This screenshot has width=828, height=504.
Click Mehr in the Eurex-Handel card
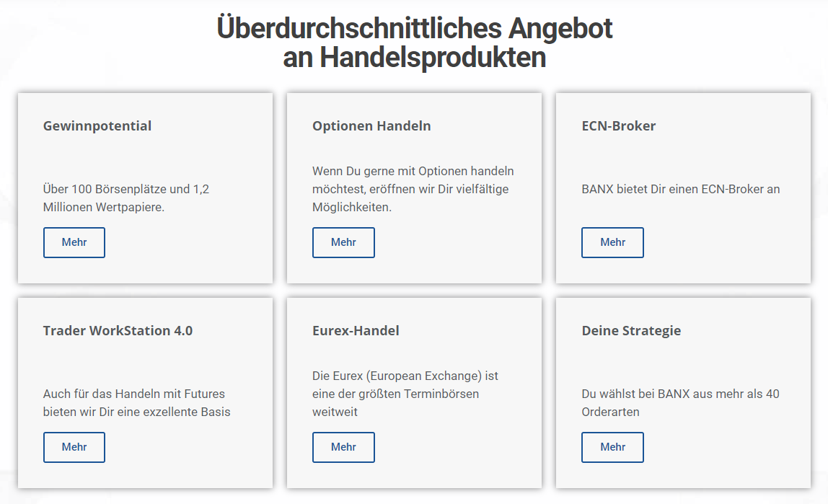343,447
